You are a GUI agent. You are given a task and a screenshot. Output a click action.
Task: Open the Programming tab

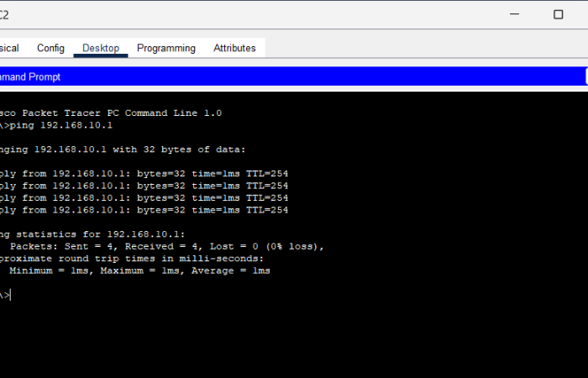[x=166, y=49]
